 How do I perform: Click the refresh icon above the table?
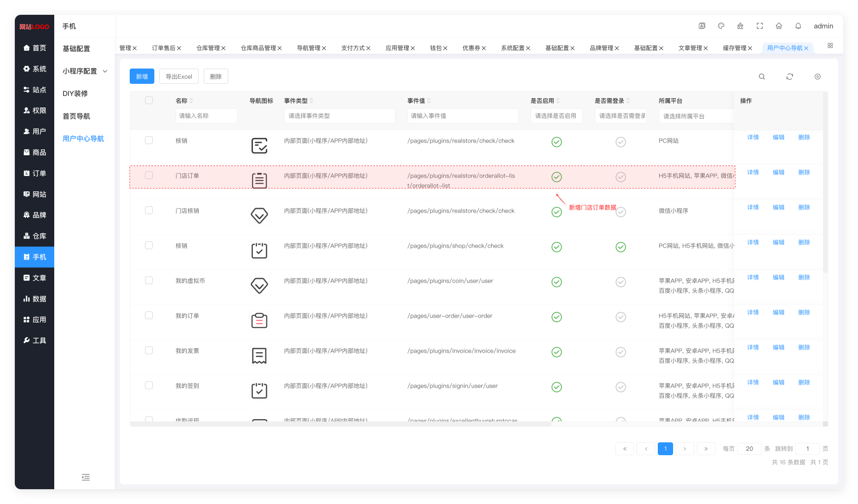(789, 76)
